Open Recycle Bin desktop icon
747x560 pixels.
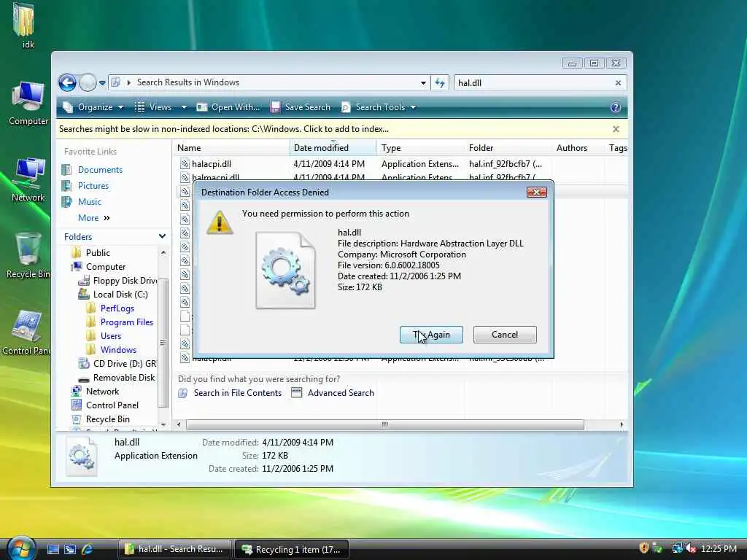point(28,256)
